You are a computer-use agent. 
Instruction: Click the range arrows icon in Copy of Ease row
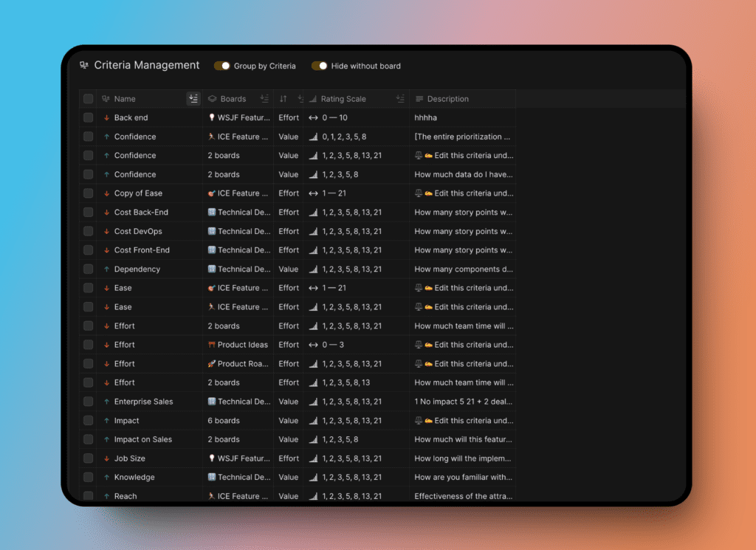click(x=313, y=193)
